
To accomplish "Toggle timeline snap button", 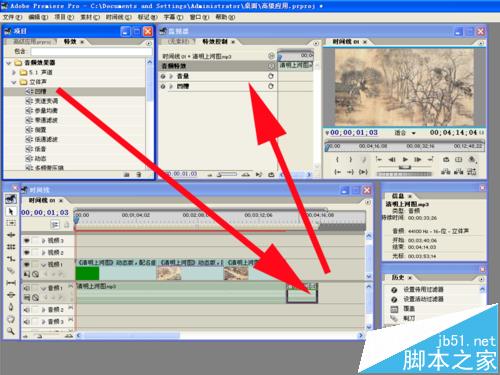I will click(55, 225).
